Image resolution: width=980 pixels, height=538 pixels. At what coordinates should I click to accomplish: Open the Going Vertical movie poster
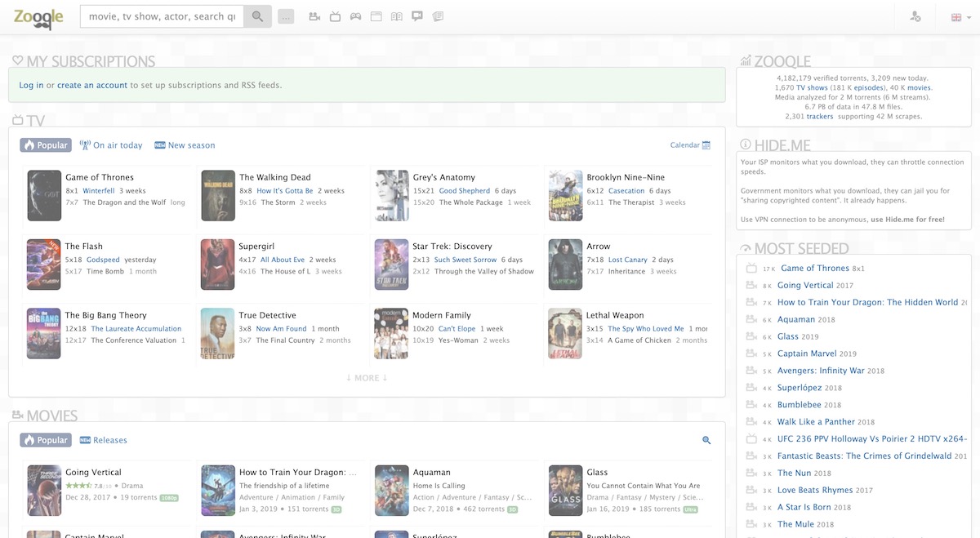tap(44, 491)
